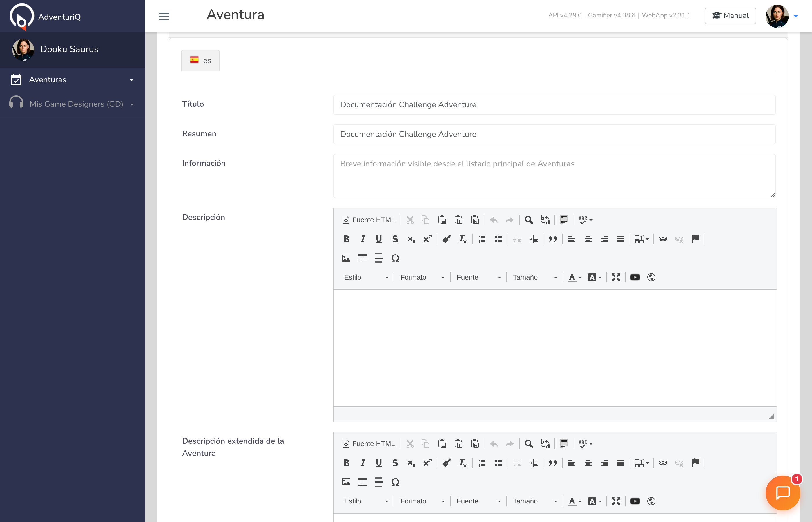Maximize the Descripción editor
Image resolution: width=812 pixels, height=522 pixels.
click(616, 277)
